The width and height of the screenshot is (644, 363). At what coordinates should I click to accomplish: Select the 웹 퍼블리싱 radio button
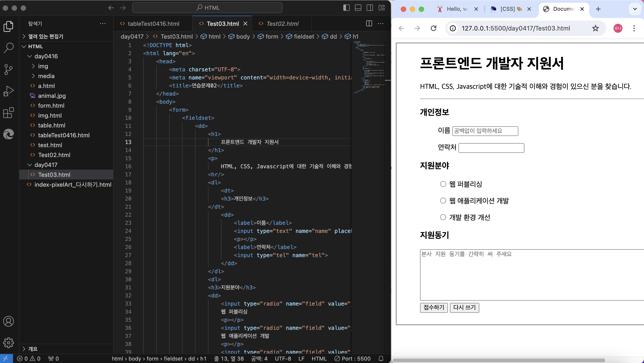point(443,184)
